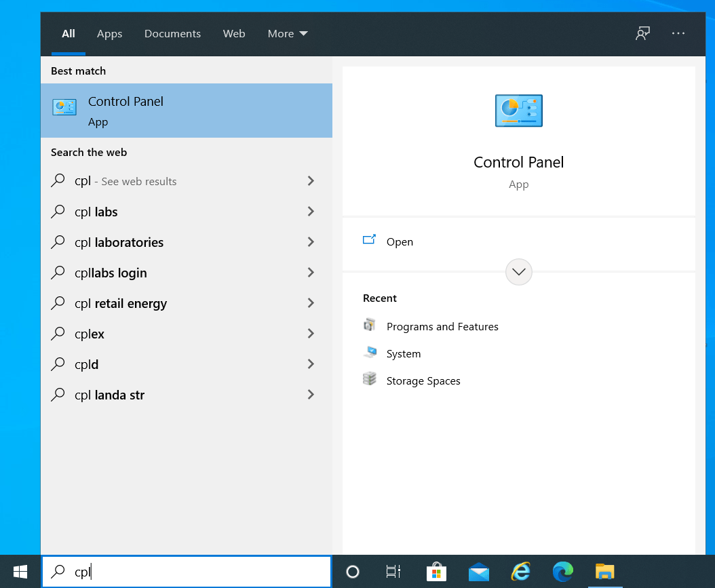Click the taskbar search input box
Viewport: 715px width, 588px height.
(197, 572)
